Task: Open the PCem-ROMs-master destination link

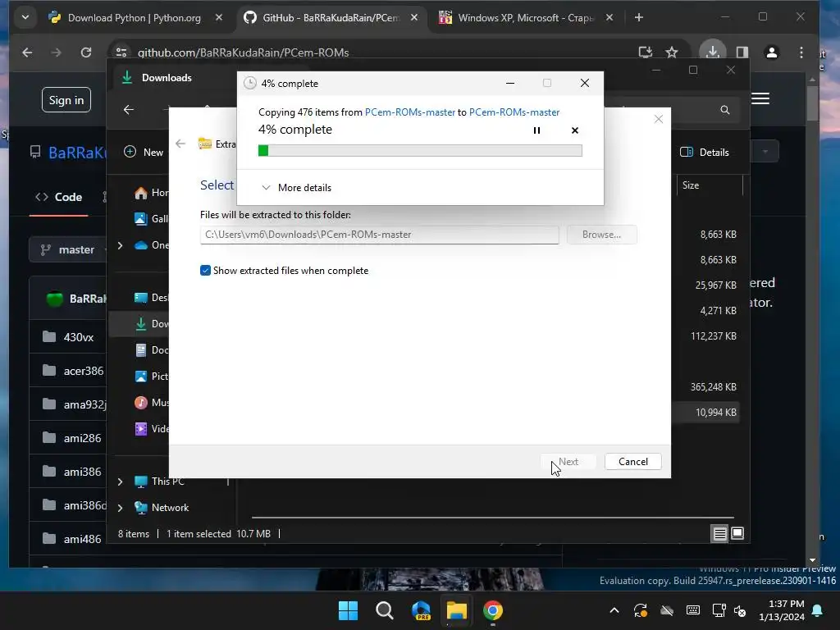Action: point(514,112)
